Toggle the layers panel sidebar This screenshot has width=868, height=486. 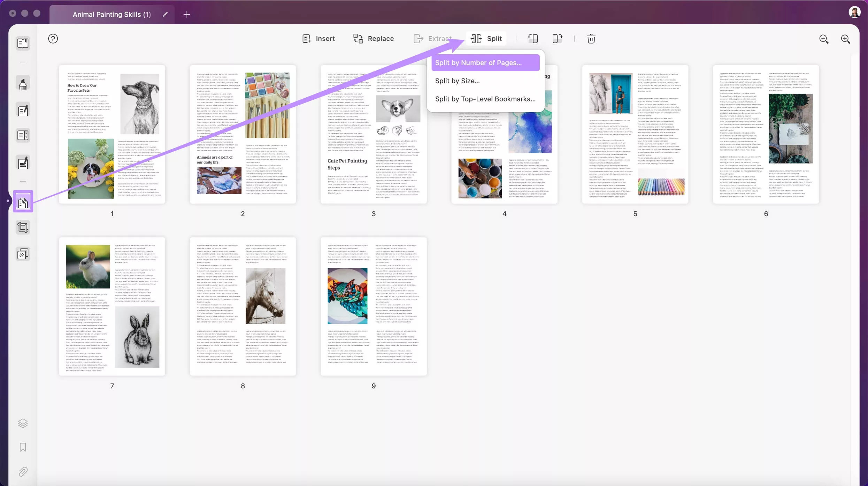[23, 423]
